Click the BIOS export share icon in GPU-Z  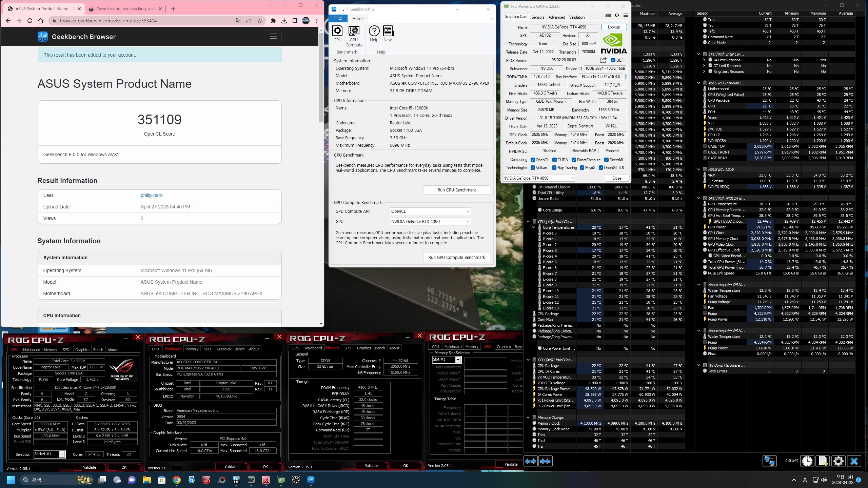(x=603, y=60)
